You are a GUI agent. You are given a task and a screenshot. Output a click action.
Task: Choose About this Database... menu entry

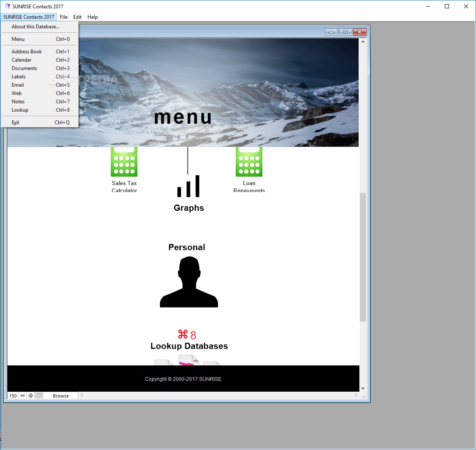pos(40,27)
